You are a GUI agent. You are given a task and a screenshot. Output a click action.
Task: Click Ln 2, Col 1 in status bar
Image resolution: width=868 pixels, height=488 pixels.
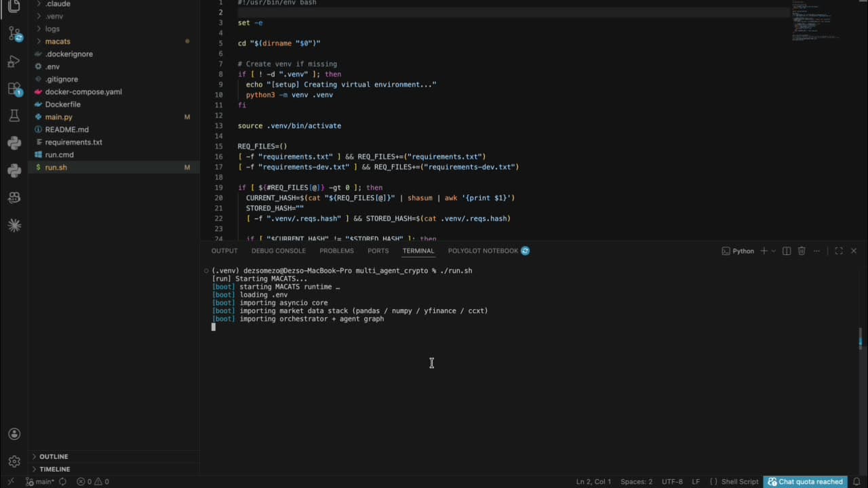pyautogui.click(x=593, y=482)
